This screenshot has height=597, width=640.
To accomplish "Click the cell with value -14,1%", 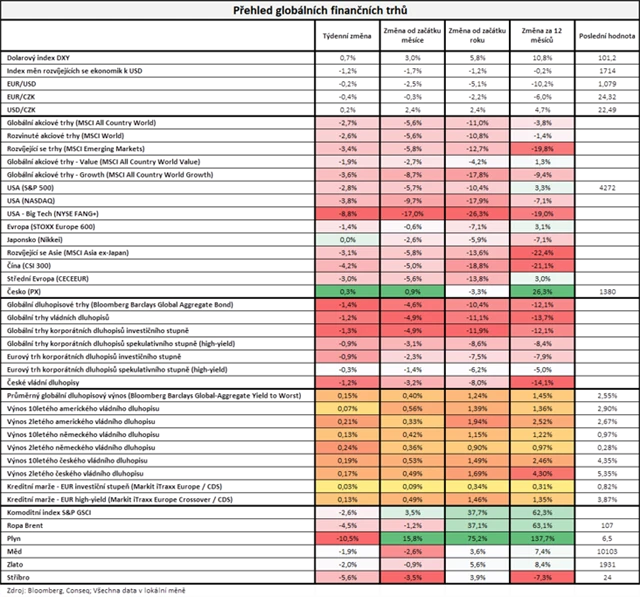I will click(543, 381).
